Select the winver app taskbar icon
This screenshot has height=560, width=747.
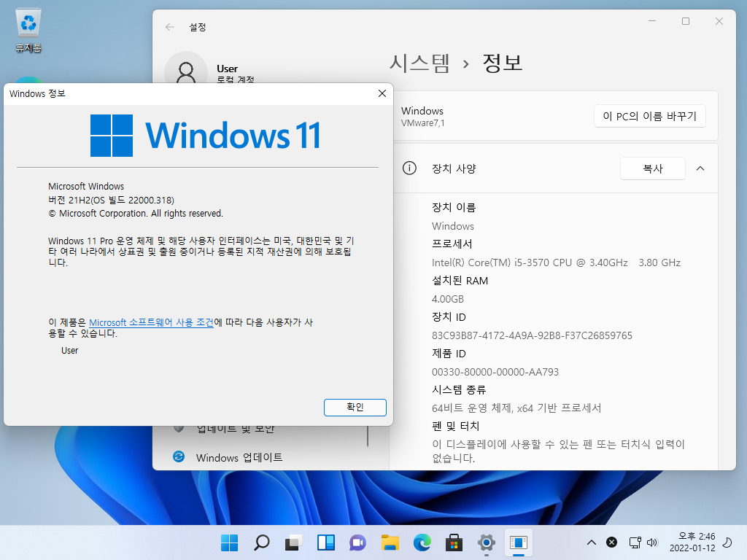[519, 542]
